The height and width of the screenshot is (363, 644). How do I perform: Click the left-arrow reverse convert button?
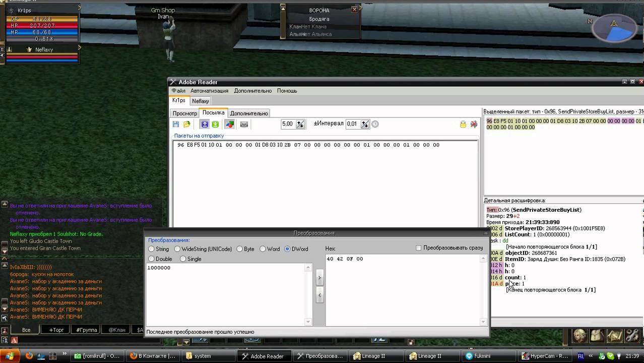point(319,295)
